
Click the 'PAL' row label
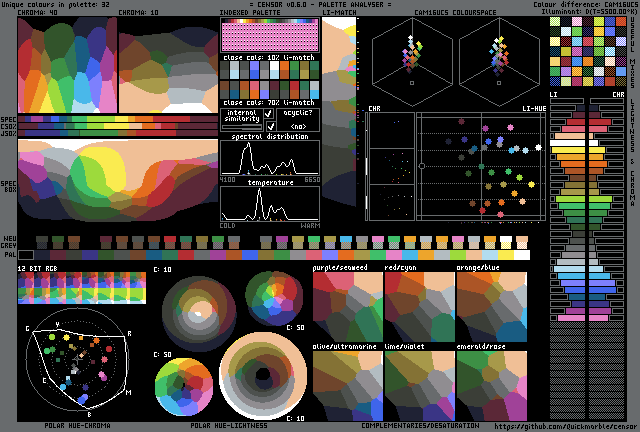(x=10, y=254)
